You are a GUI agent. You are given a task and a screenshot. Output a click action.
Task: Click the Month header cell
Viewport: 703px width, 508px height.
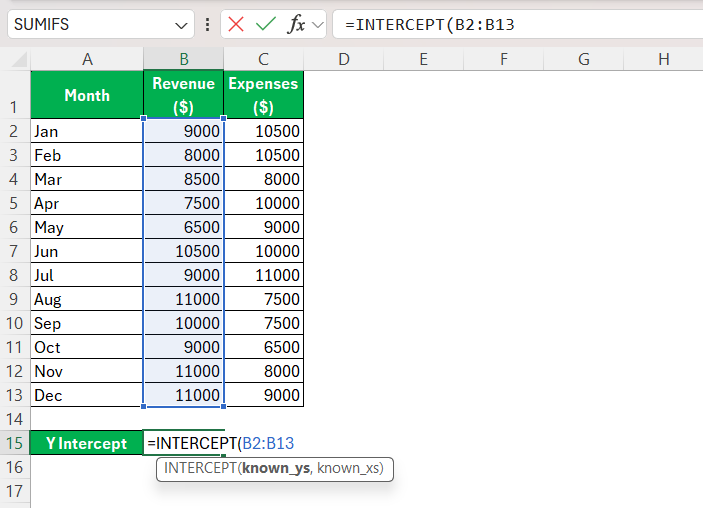(87, 95)
